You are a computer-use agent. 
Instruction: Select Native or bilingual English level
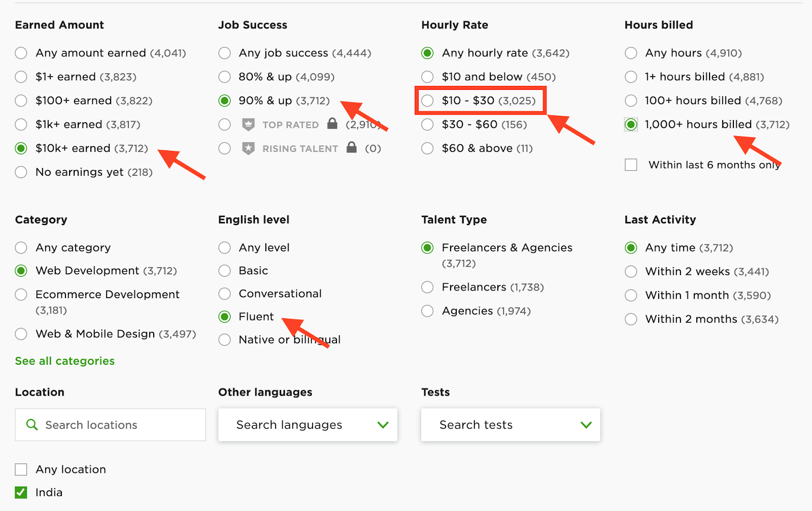(x=224, y=340)
